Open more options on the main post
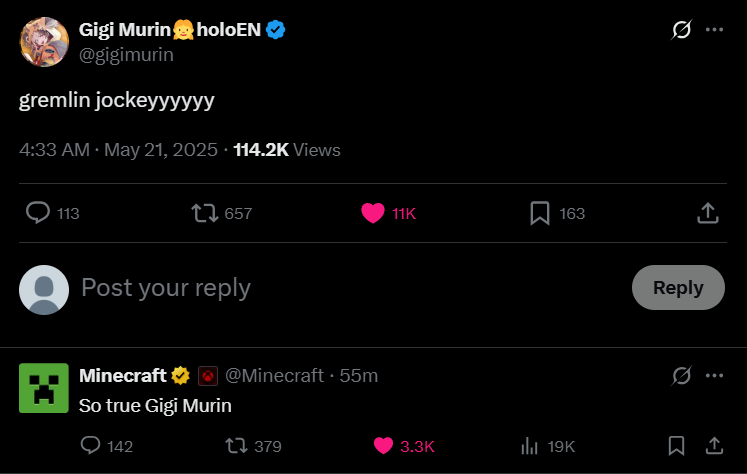 (714, 30)
